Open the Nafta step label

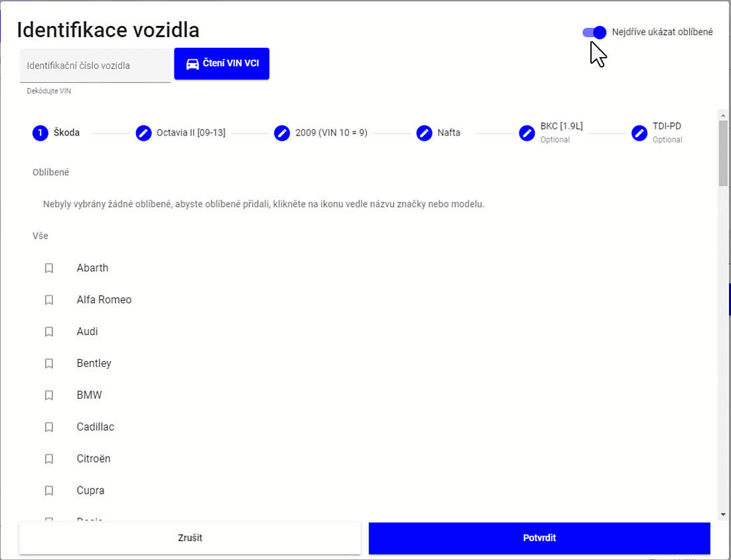pos(448,133)
